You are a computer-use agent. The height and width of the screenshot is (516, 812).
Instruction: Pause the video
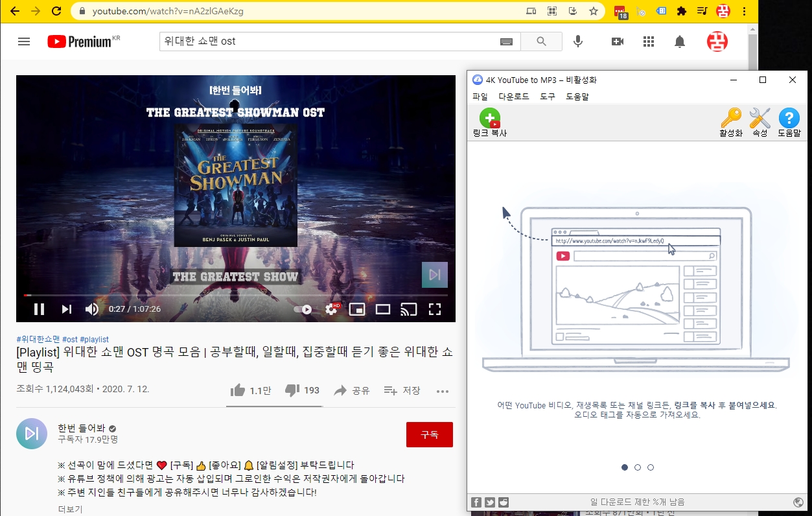[40, 309]
